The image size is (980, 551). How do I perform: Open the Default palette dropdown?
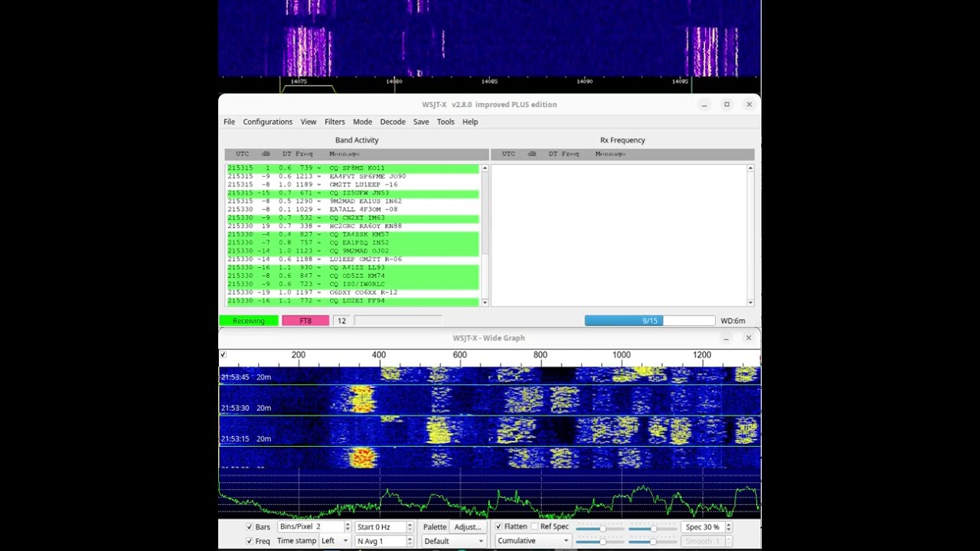454,541
